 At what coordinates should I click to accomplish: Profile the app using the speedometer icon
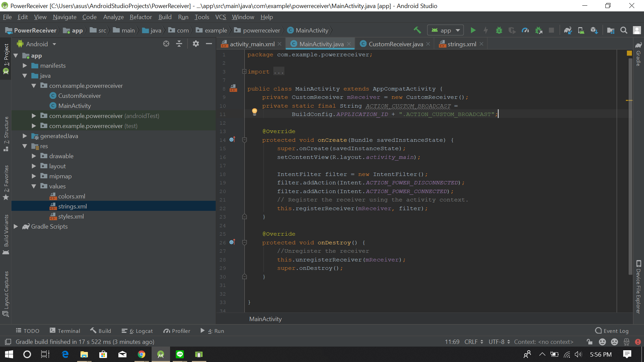point(525,30)
